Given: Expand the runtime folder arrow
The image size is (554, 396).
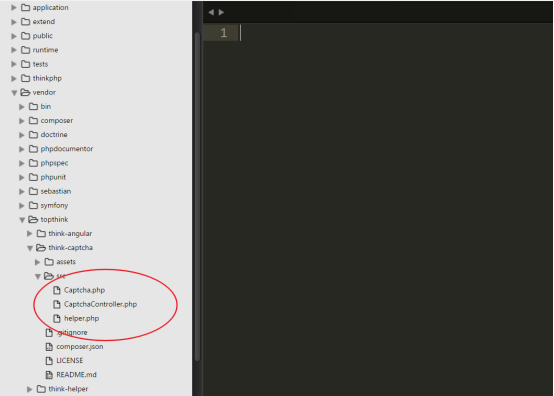Looking at the screenshot, I should click(14, 50).
